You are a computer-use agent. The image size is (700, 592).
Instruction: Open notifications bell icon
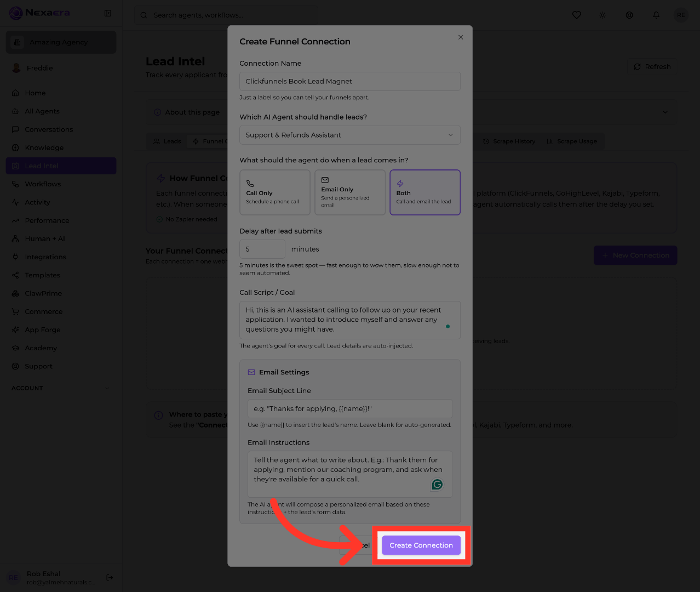tap(656, 15)
